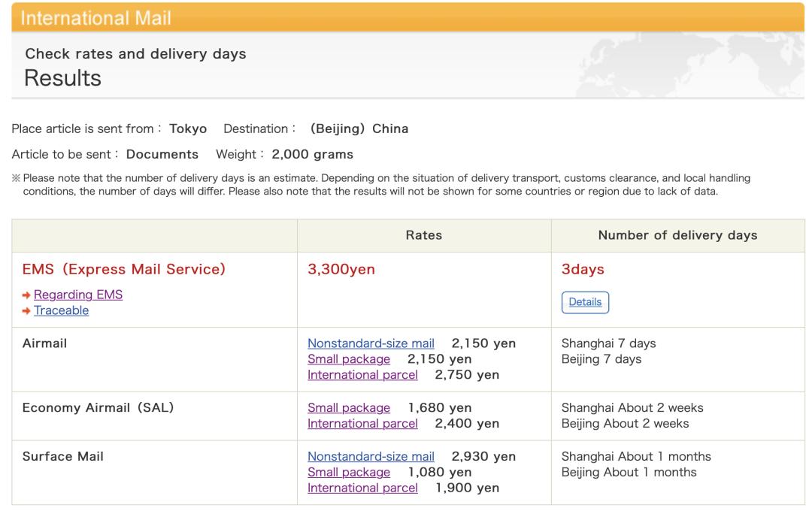
Task: Click the Rates column header
Action: [x=424, y=235]
